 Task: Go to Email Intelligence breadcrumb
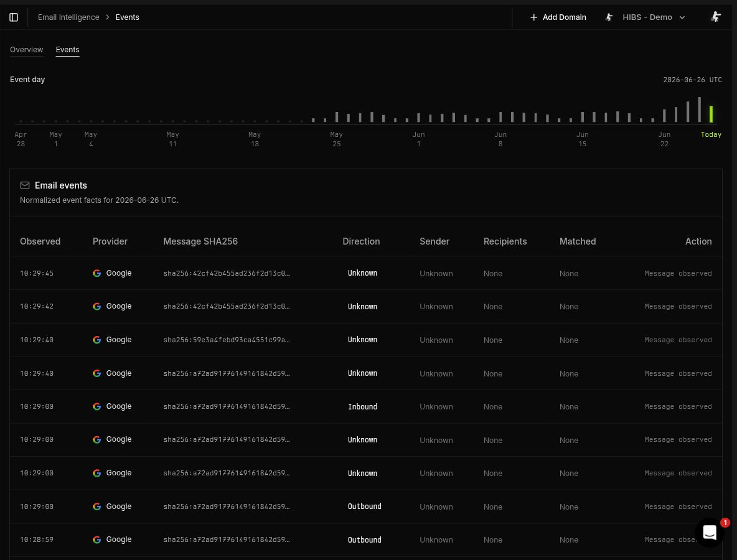(68, 17)
